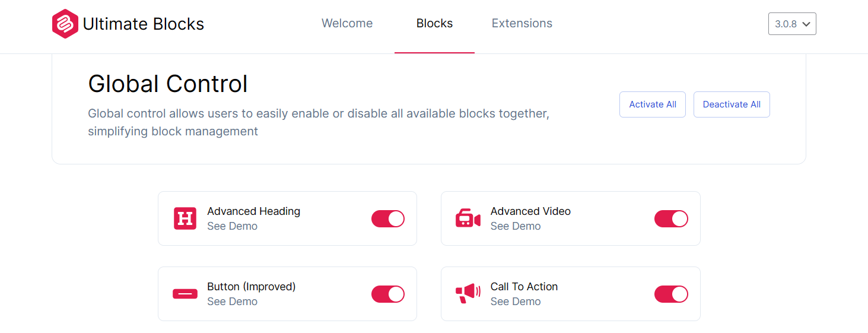Click the Advanced Video camera icon
This screenshot has width=868, height=333.
[468, 218]
